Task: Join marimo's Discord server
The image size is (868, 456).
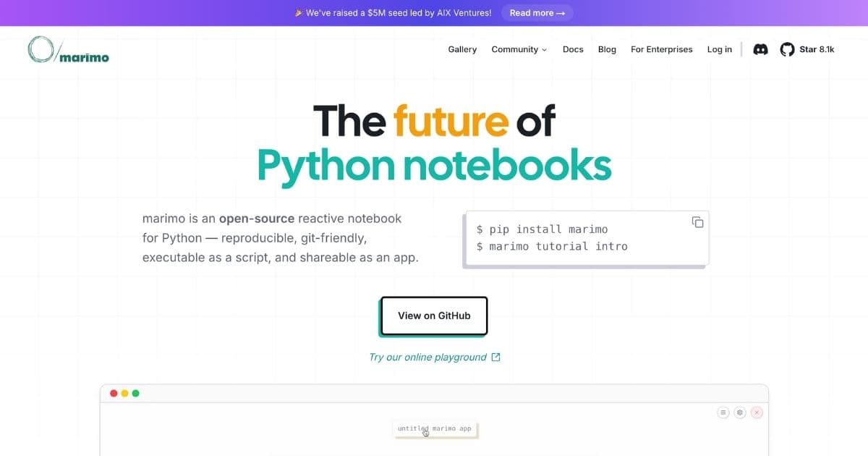Action: tap(760, 49)
